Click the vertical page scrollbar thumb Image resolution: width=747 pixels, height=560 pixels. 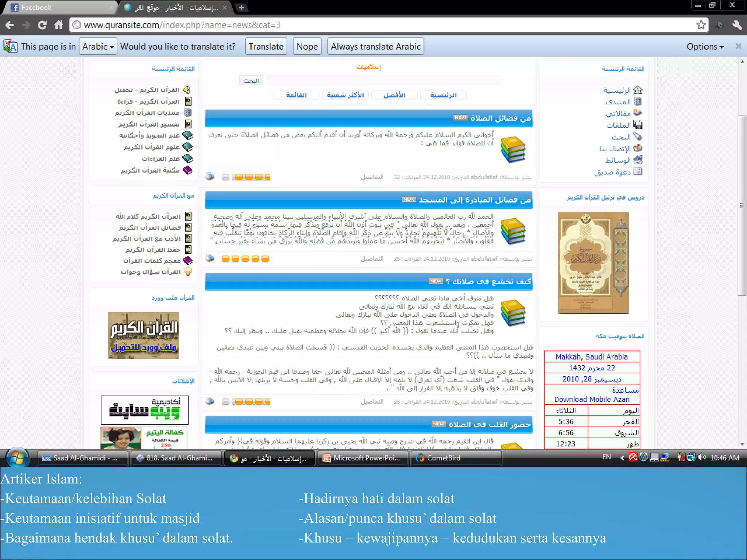[x=742, y=205]
